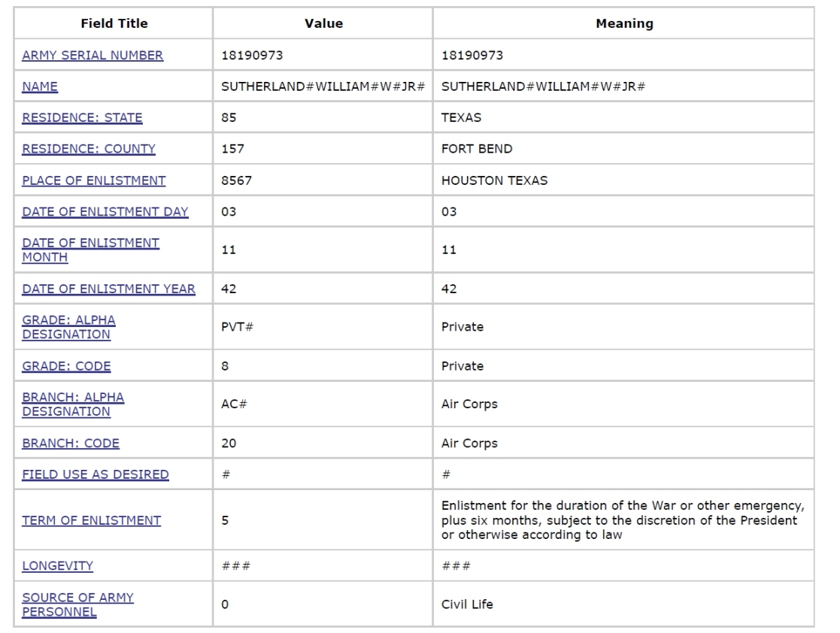Follow the RESIDENCE: COUNTY link
The width and height of the screenshot is (840, 633).
[x=89, y=149]
